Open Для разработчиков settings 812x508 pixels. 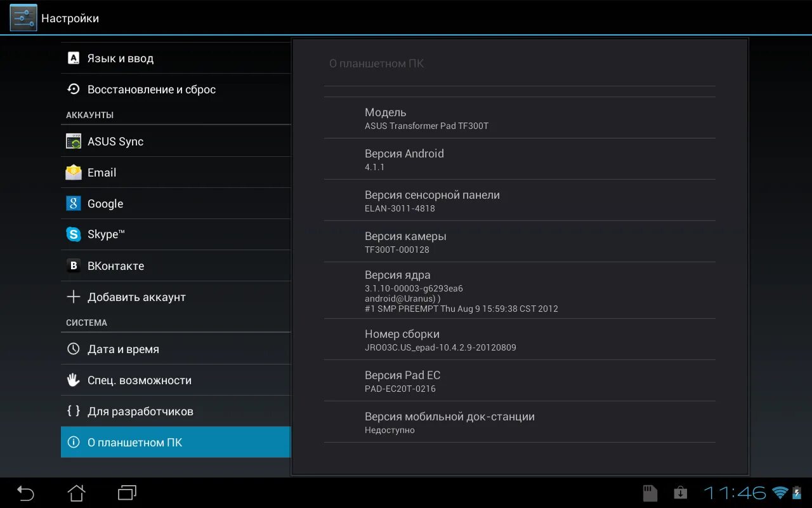coord(176,411)
